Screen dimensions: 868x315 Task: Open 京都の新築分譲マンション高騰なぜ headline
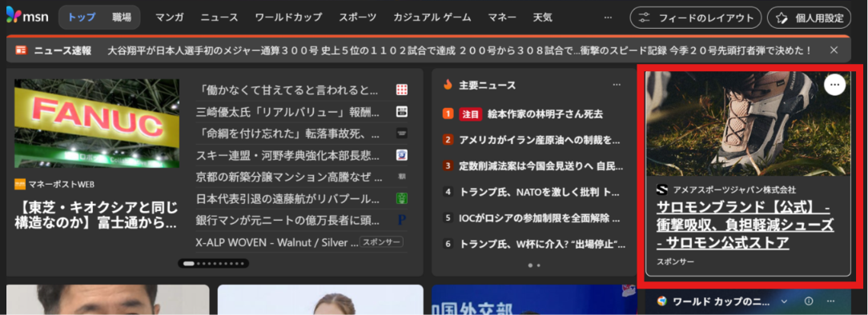[289, 177]
